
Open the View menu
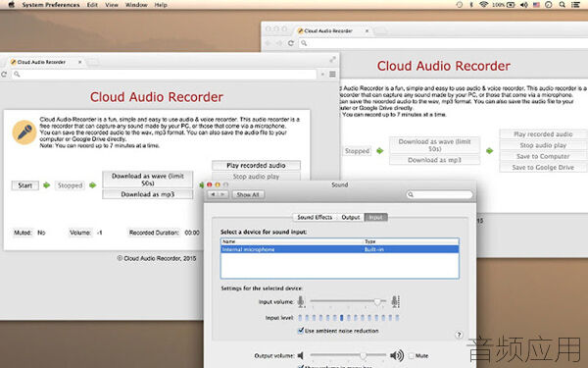[x=112, y=5]
